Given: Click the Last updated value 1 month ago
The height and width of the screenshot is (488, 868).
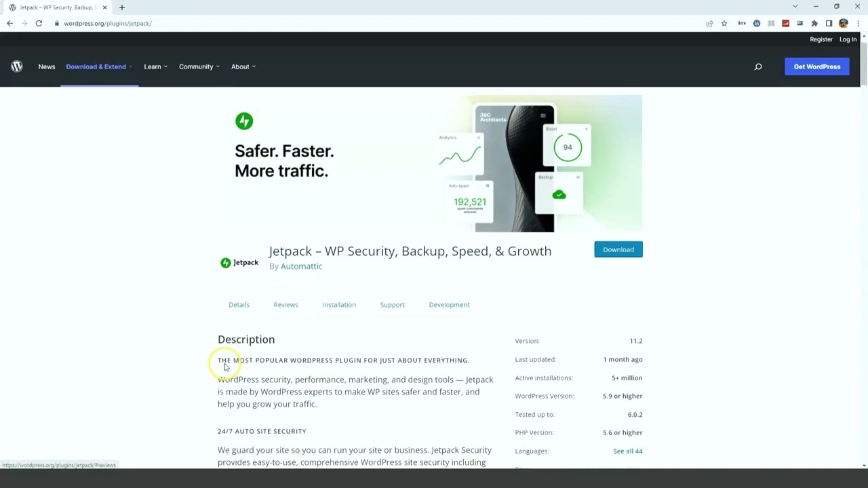Looking at the screenshot, I should click(x=623, y=359).
